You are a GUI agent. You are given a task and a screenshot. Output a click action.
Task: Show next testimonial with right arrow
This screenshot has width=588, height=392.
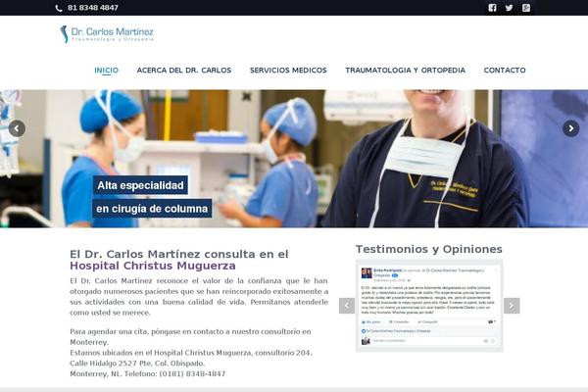tap(512, 306)
